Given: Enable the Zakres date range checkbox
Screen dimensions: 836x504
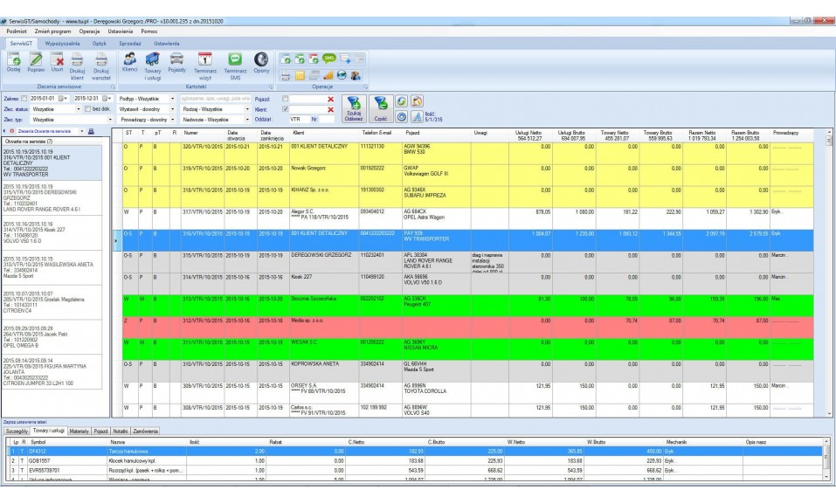Looking at the screenshot, I should [x=24, y=99].
